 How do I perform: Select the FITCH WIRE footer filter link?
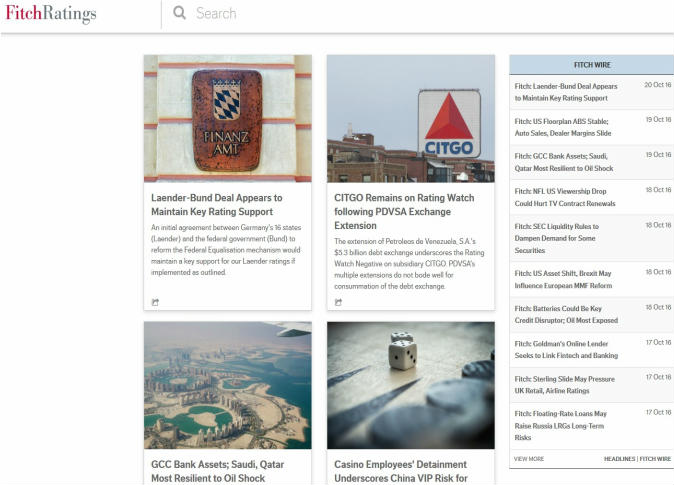[x=655, y=459]
